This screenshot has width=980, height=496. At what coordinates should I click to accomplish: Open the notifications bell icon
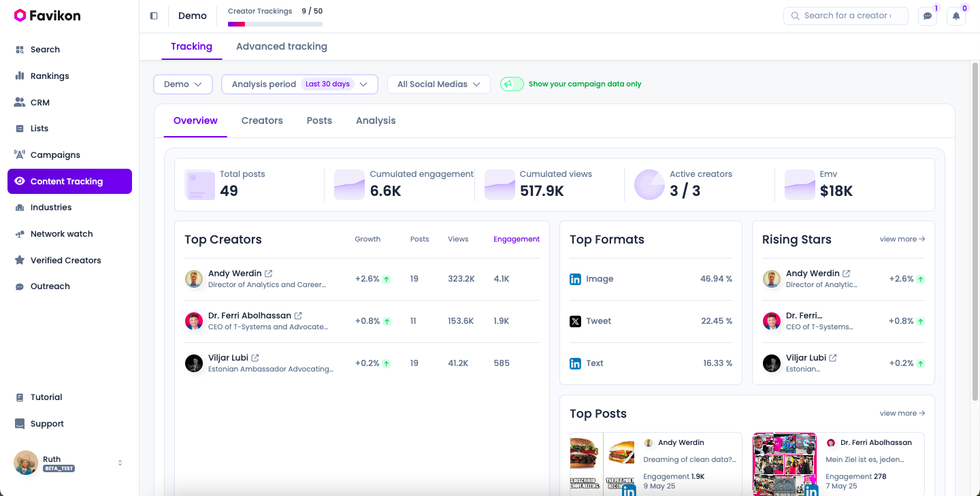(955, 16)
